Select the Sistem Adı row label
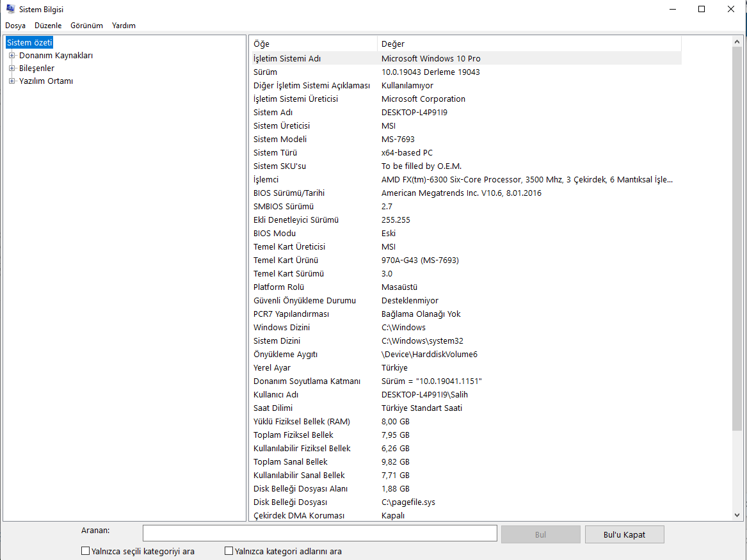The height and width of the screenshot is (560, 747). coord(273,113)
